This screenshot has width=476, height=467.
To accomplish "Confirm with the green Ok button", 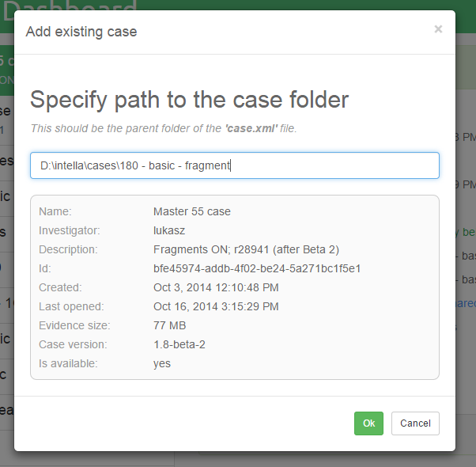I will coord(368,423).
